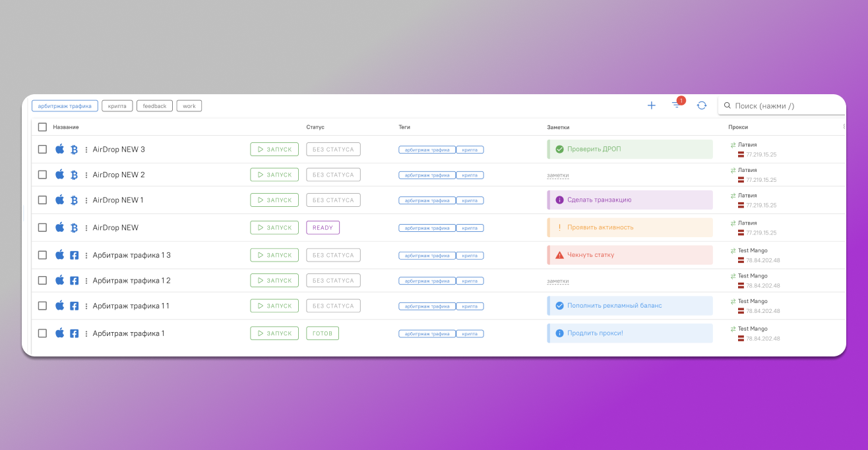Click proxy swap arrows icon for AirDrop NEW 2
Screen dimensions: 868x450
733,170
